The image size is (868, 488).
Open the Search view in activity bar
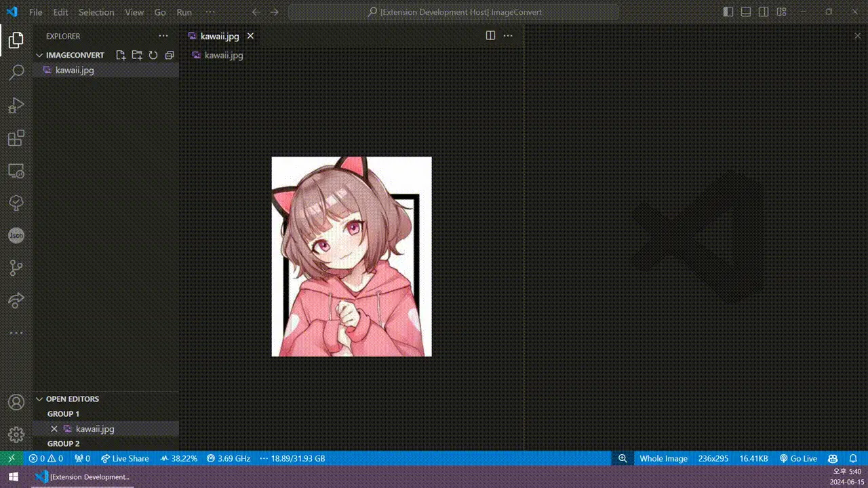tap(16, 72)
